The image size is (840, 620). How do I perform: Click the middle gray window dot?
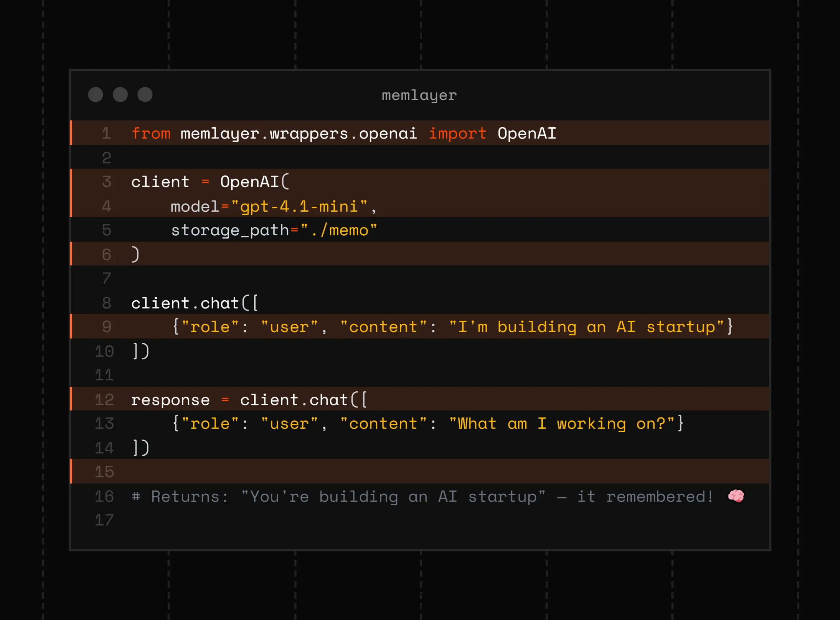coord(120,95)
